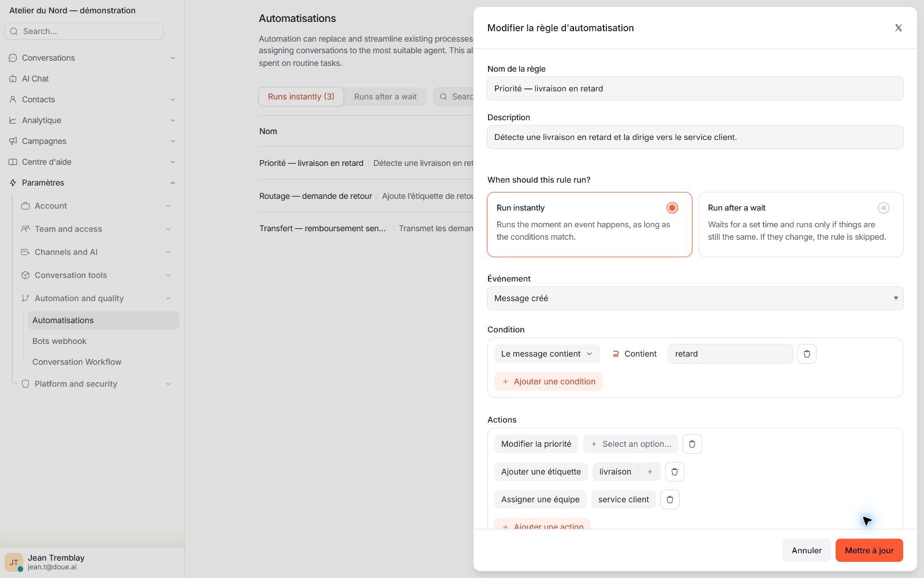The width and height of the screenshot is (924, 578).
Task: Expand the Conversations sidebar chevron
Action: (x=173, y=58)
